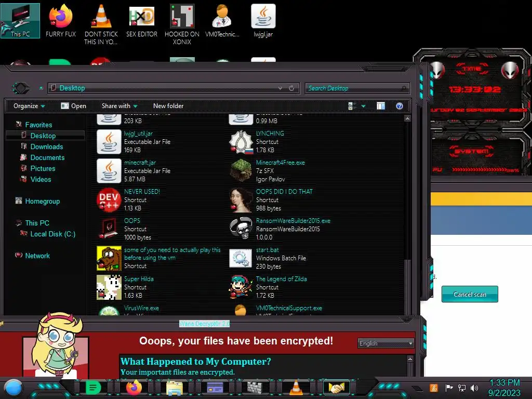Click the network tray icon
This screenshot has height=399, width=532.
[x=462, y=388]
